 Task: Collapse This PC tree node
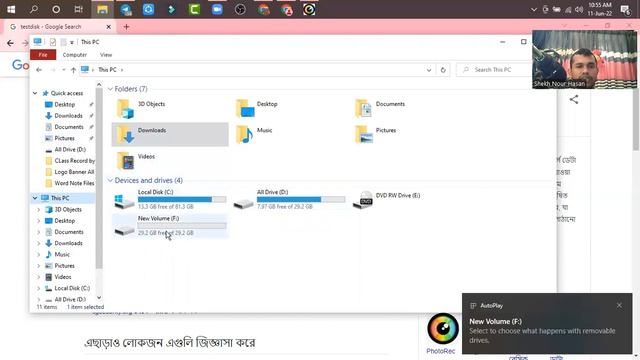tap(35, 198)
